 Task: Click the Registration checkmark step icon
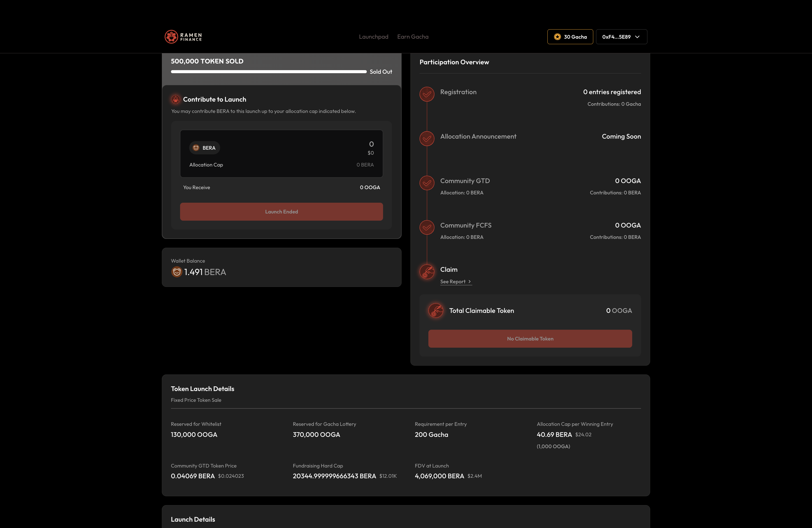click(x=427, y=94)
